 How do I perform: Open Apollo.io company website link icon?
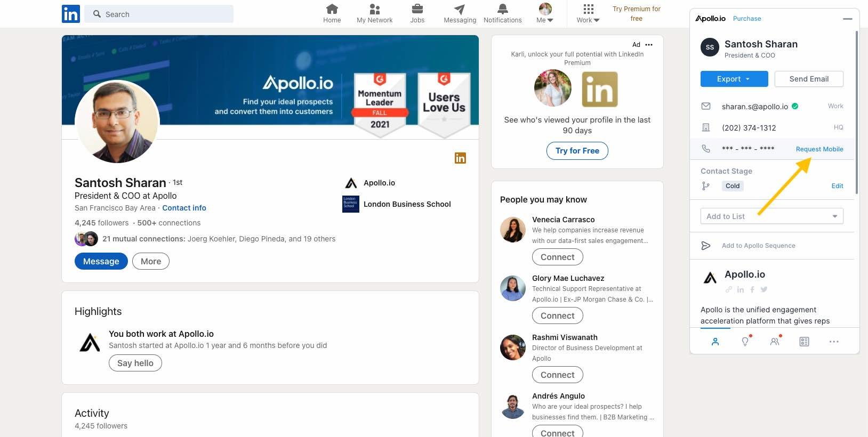point(729,289)
